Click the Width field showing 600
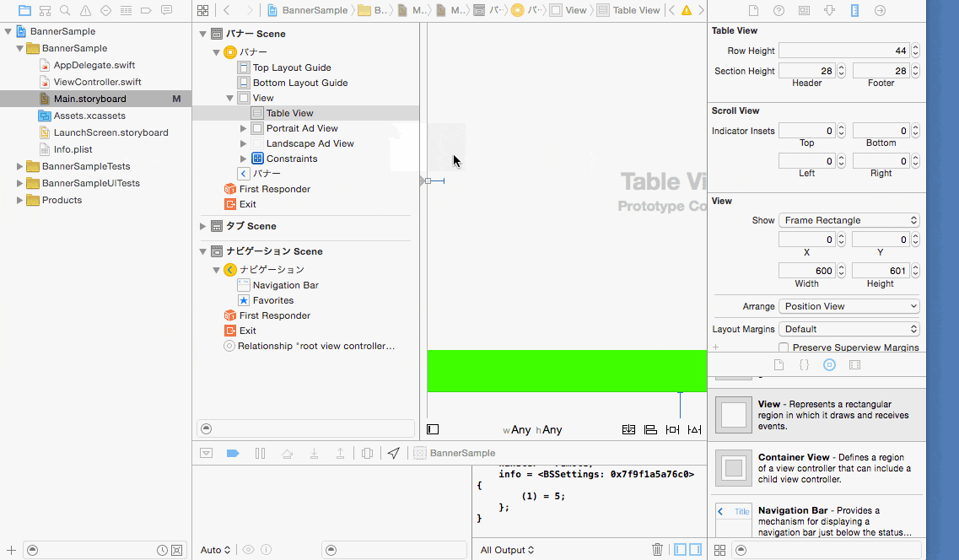This screenshot has height=560, width=959. 806,271
